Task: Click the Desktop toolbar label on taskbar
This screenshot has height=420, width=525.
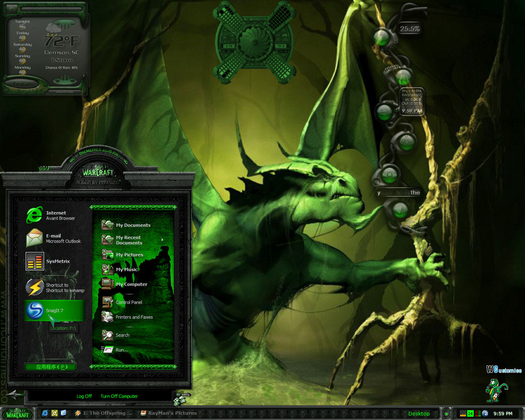Action: pos(419,413)
